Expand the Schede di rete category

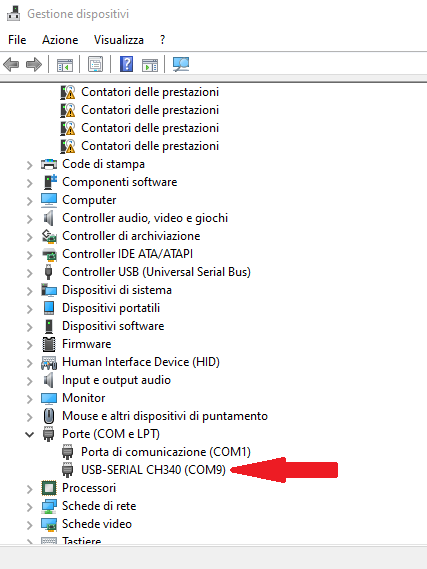(x=30, y=507)
